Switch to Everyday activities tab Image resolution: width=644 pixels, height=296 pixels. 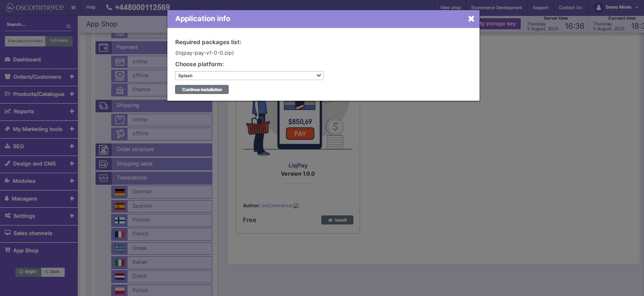click(x=25, y=41)
